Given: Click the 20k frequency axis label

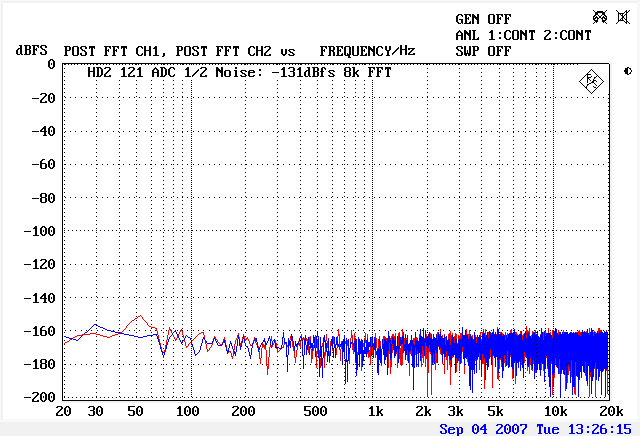Looking at the screenshot, I should pyautogui.click(x=611, y=411).
